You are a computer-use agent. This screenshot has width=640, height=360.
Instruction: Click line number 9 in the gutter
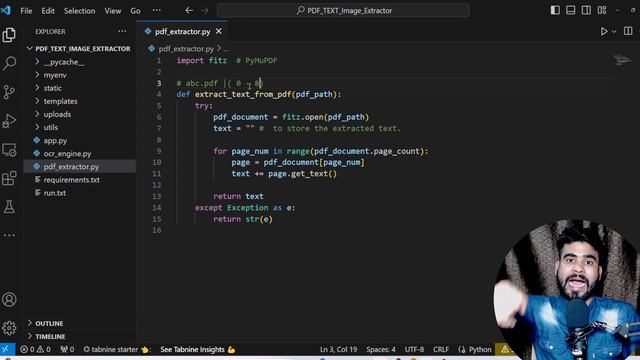click(x=158, y=151)
